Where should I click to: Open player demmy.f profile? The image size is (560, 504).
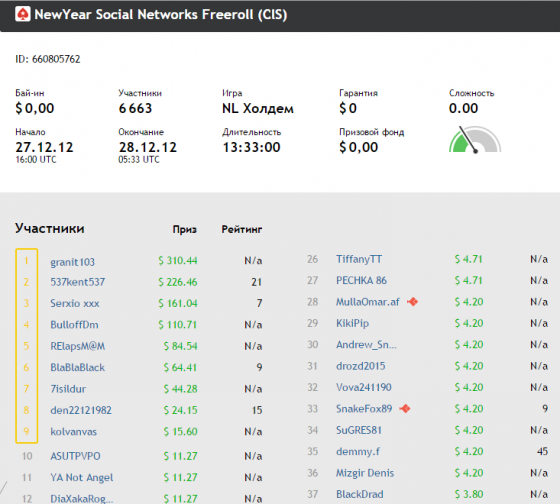pyautogui.click(x=358, y=451)
